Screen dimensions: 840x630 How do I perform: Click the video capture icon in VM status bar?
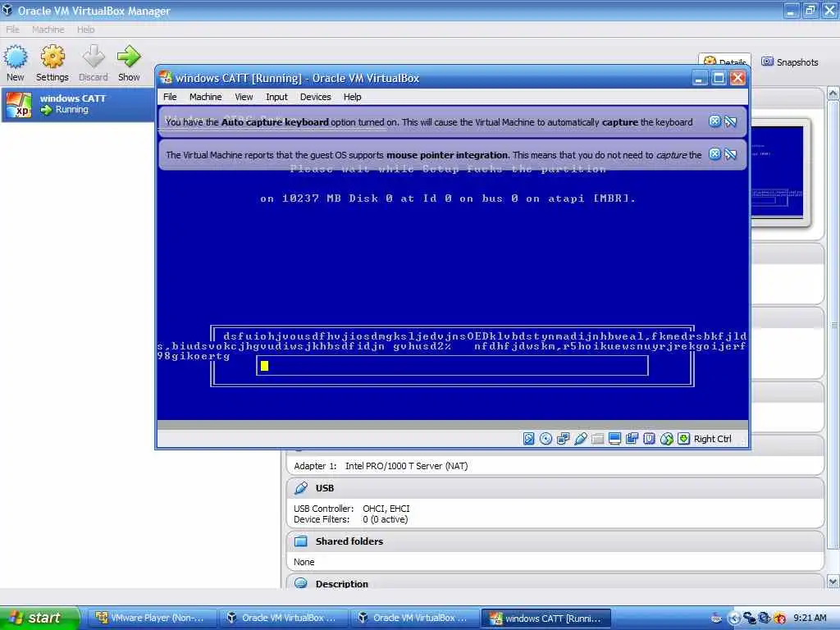tap(632, 439)
